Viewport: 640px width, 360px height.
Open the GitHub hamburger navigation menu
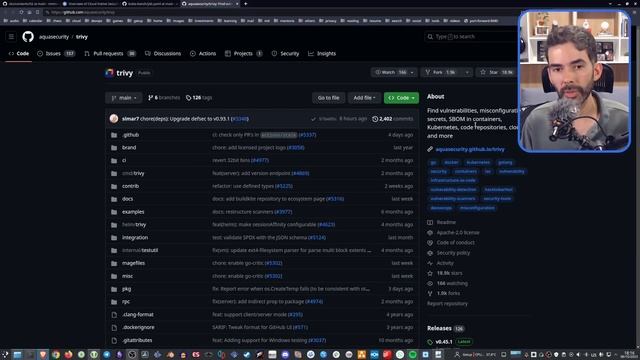pyautogui.click(x=11, y=37)
